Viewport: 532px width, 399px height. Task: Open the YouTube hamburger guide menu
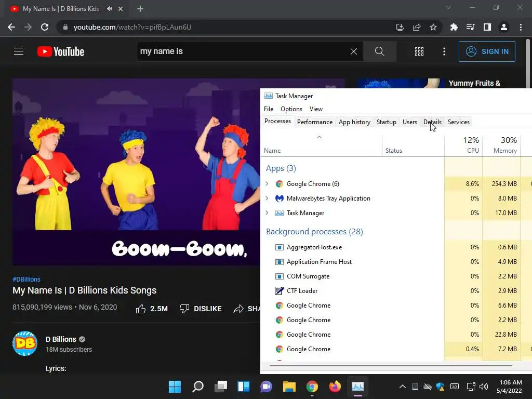point(19,51)
